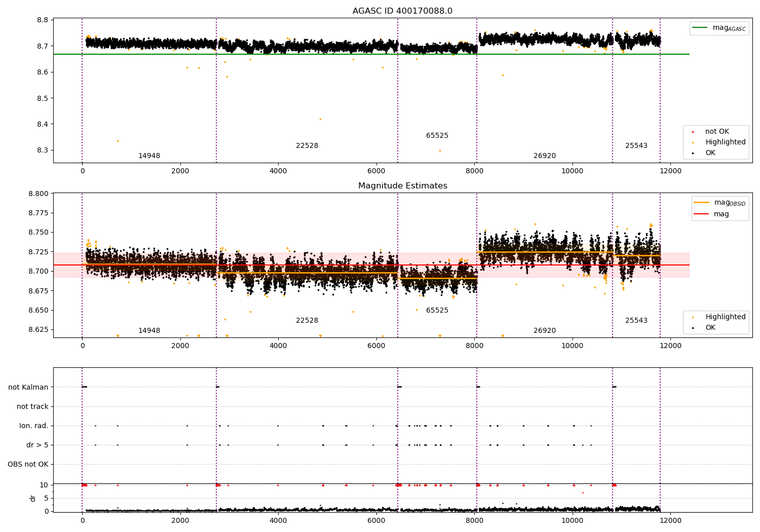Screen dimensions: 760x532
Task: Click the 'not Kalman' row label
Action: point(28,388)
